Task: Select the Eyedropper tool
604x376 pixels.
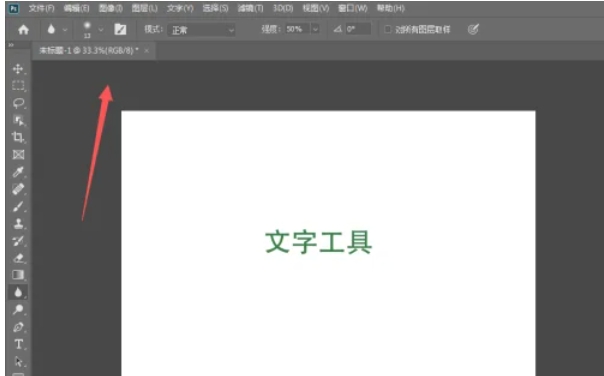Action: [18, 172]
